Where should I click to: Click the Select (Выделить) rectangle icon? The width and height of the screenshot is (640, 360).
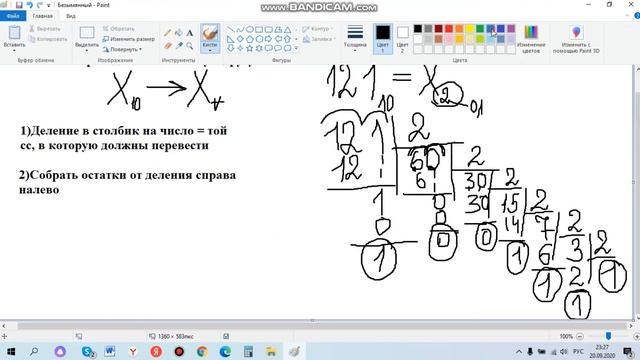coord(87,33)
